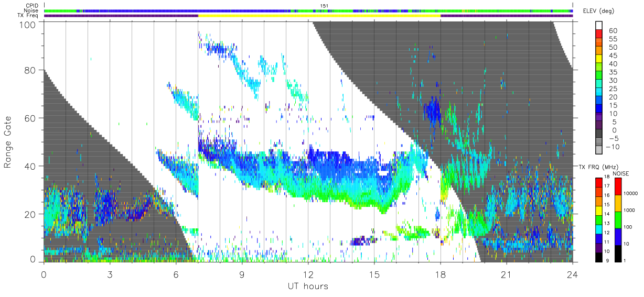644x297 pixels.
Task: Click the 24 tick label on the UT hours axis
Action: tap(573, 274)
